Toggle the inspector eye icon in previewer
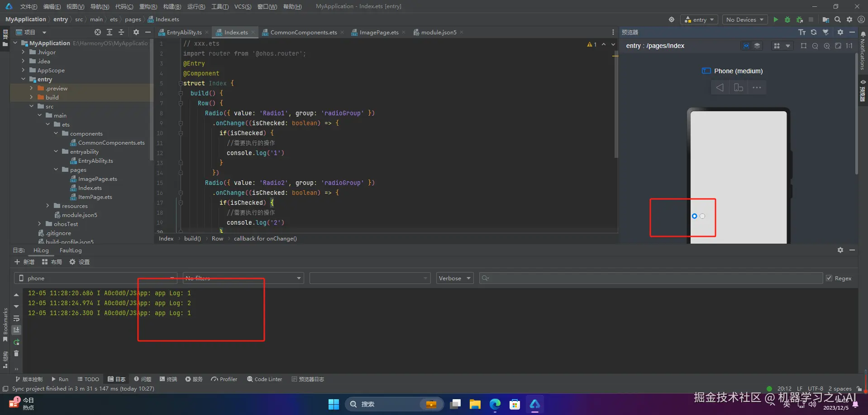Image resolution: width=868 pixels, height=415 pixels. coord(746,46)
